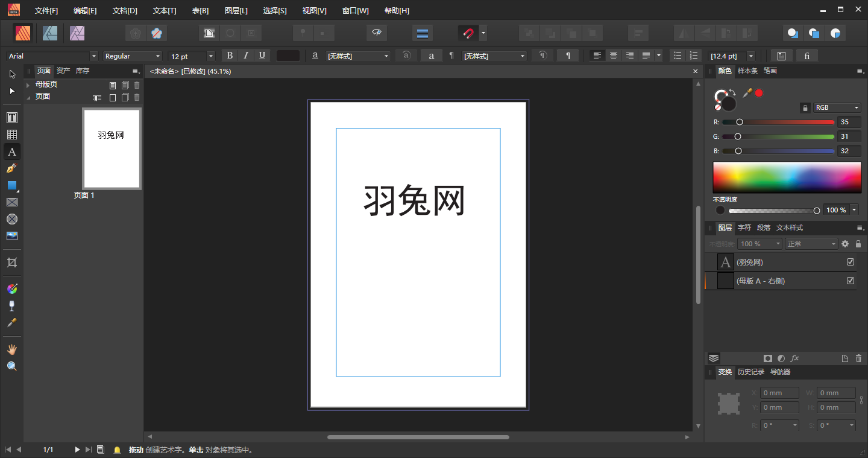Open the RGB color model dropdown

(837, 107)
